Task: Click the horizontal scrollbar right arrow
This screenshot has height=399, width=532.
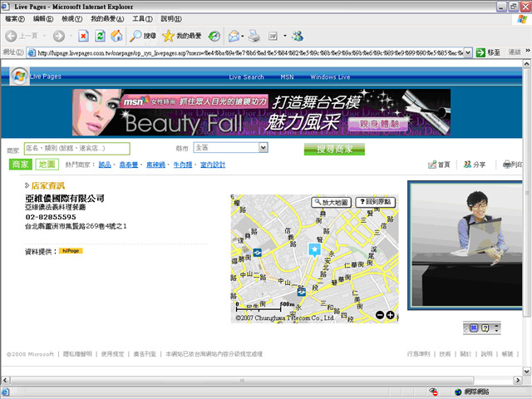Action: point(517,380)
